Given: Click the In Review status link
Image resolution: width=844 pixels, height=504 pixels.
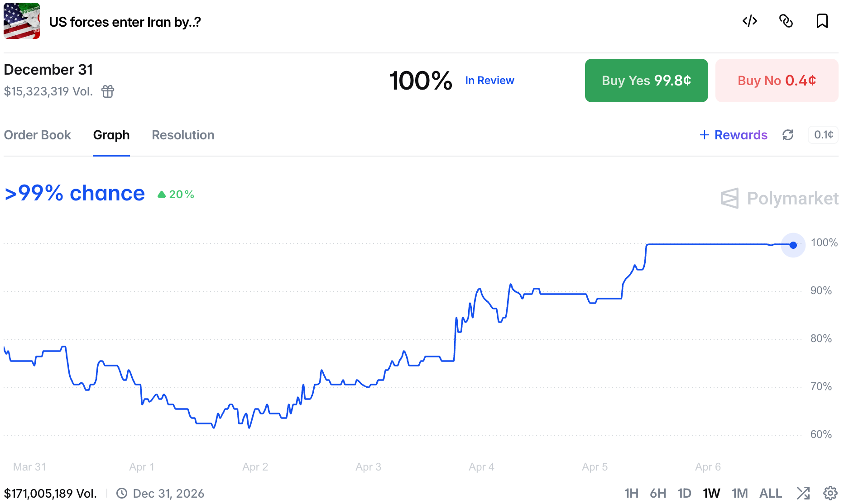Looking at the screenshot, I should pyautogui.click(x=489, y=81).
